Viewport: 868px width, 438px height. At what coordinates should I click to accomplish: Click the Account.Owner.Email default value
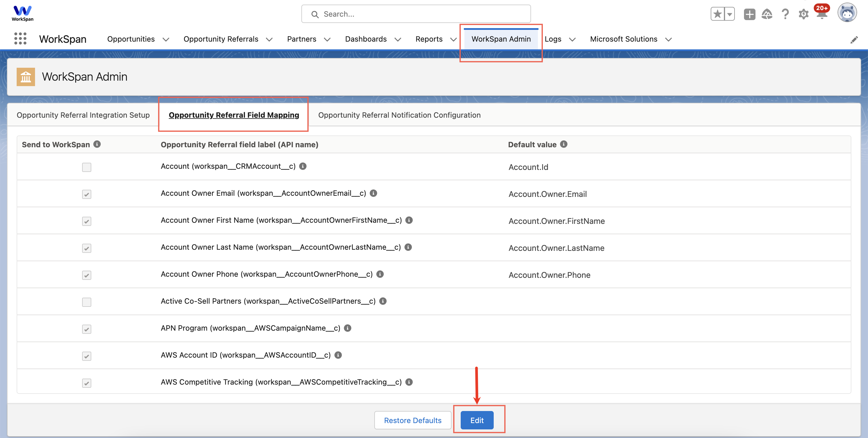click(548, 194)
